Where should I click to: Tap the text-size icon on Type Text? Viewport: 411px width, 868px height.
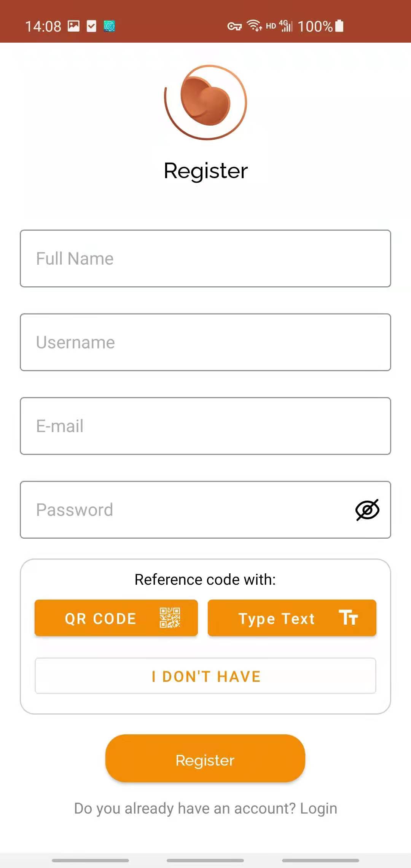tap(348, 617)
